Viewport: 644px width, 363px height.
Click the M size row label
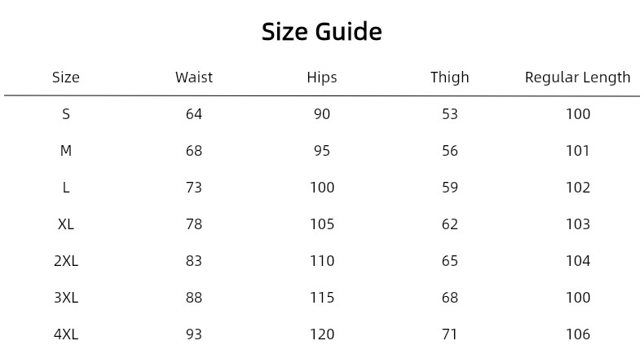pyautogui.click(x=66, y=151)
